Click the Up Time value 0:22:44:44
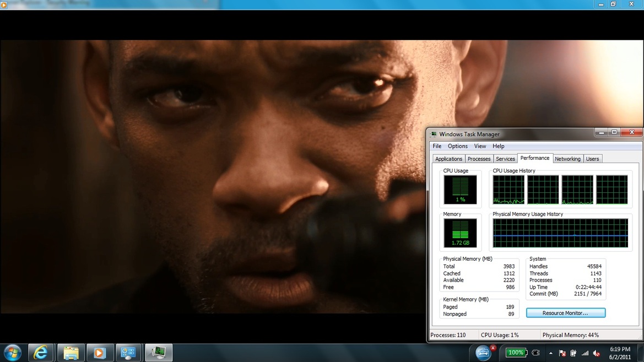Image resolution: width=644 pixels, height=362 pixels. tap(588, 287)
